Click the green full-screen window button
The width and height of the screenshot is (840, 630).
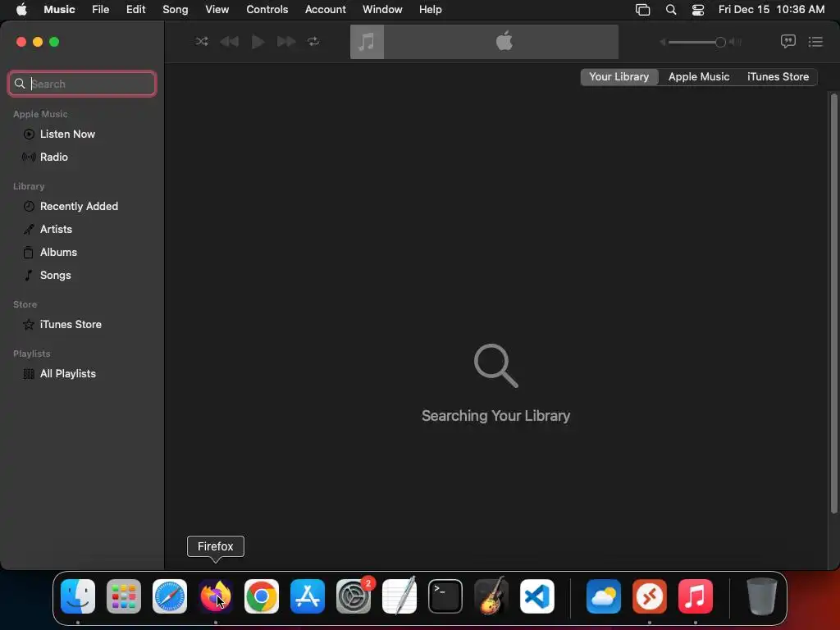[x=54, y=42]
